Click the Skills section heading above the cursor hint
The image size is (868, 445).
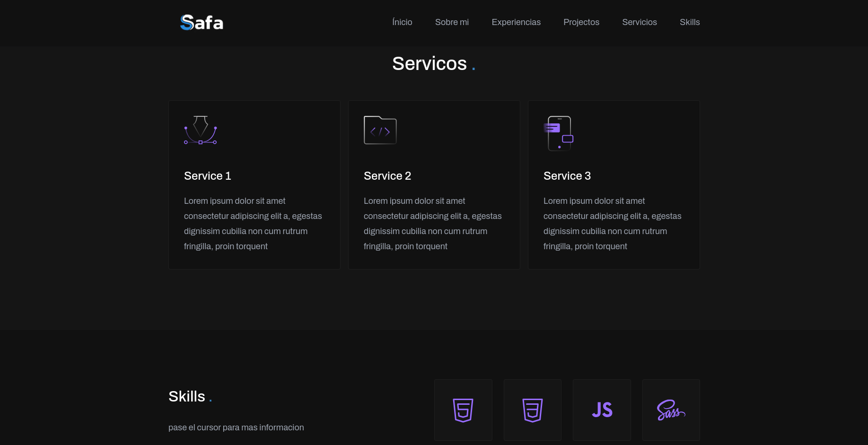click(x=187, y=396)
